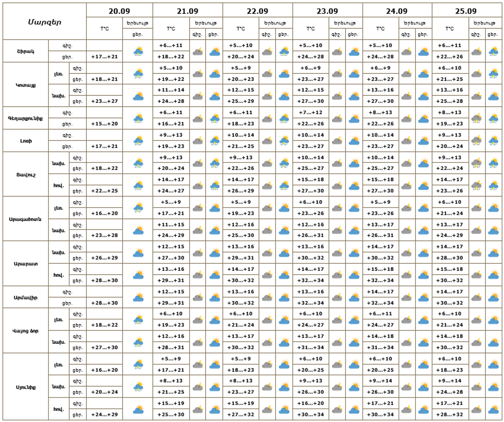This screenshot has width=504, height=422.
Task: Click Շիրակ 21.09 night cloud-moon icon
Action: 198,52
